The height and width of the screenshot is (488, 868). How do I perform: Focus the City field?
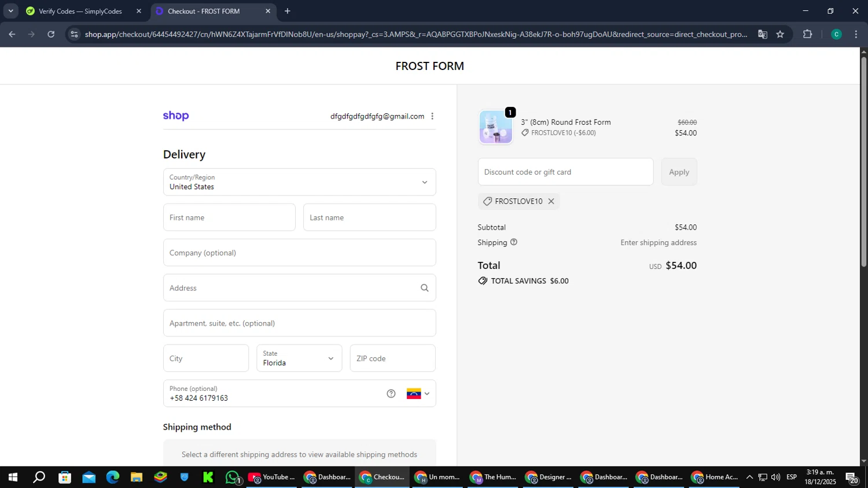click(x=206, y=358)
